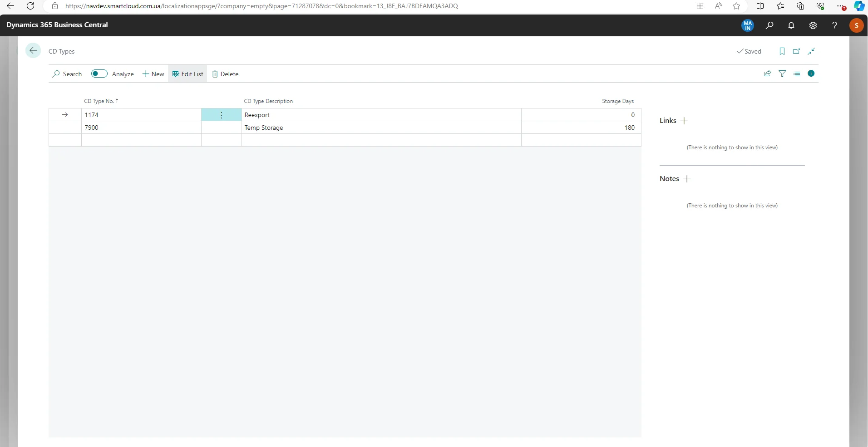Viewport: 868px width, 447px height.
Task: Toggle the FactBox information pane icon
Action: (811, 74)
